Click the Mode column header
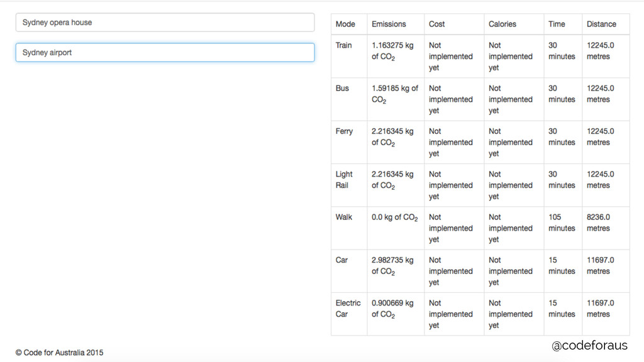The height and width of the screenshot is (362, 644). 345,24
